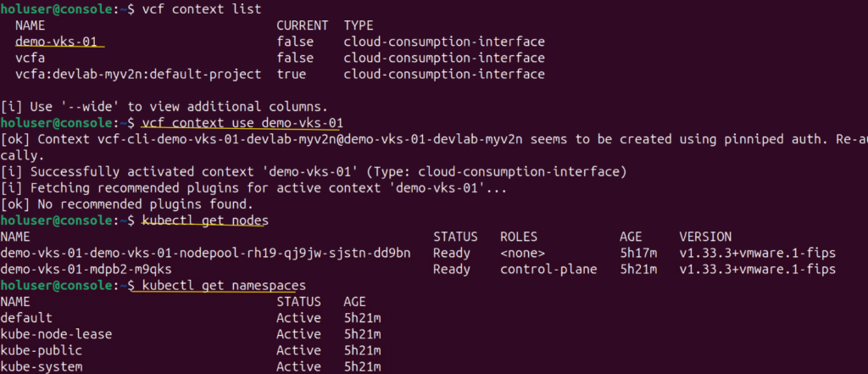Select the kube-node-lease namespace name
This screenshot has width=868, height=374.
click(x=56, y=334)
